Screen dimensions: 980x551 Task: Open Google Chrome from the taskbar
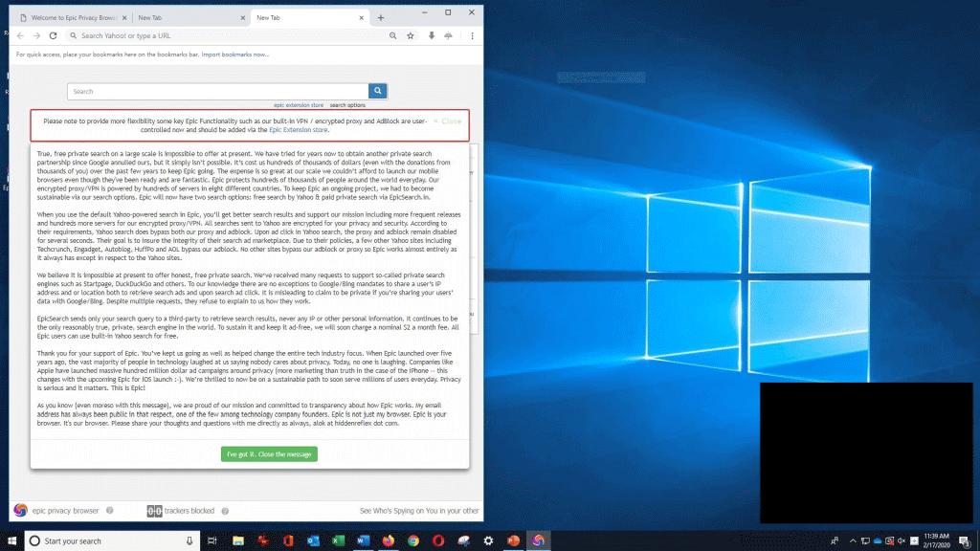413,541
